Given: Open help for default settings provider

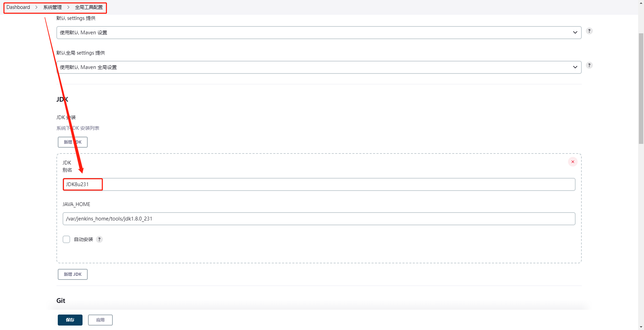Looking at the screenshot, I should [x=589, y=31].
